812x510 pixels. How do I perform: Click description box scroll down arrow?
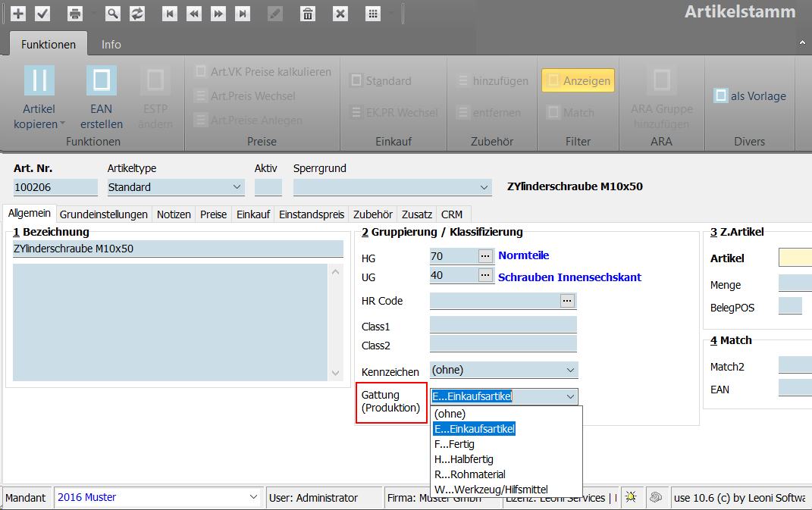click(x=336, y=373)
